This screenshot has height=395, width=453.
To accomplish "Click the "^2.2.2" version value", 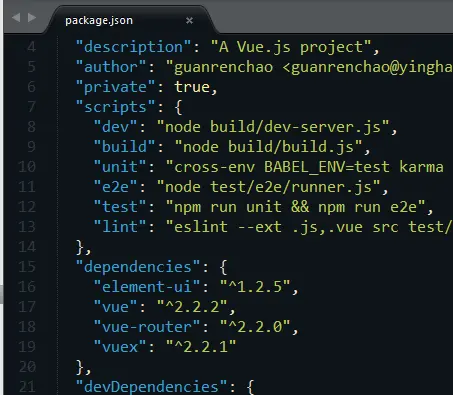I will coord(192,307).
